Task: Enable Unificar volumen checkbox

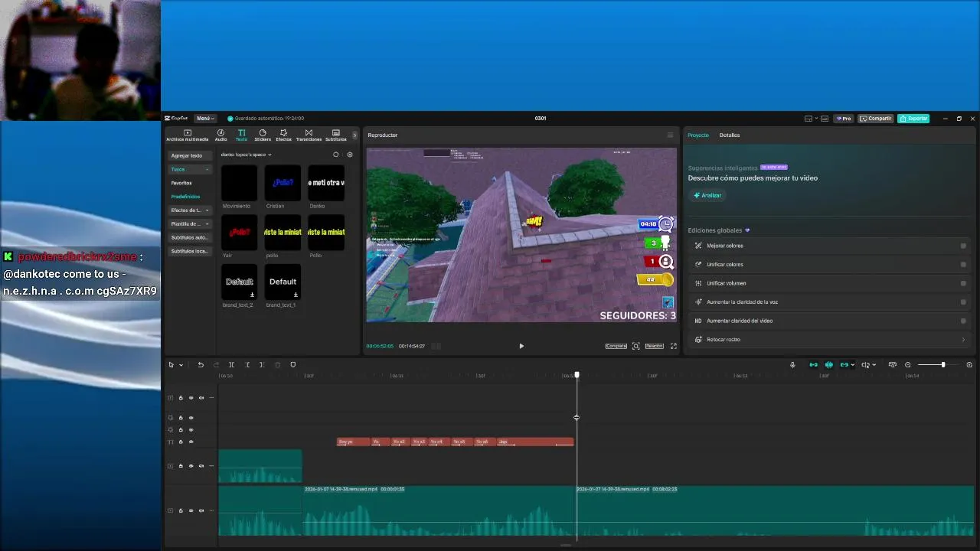Action: click(x=963, y=283)
